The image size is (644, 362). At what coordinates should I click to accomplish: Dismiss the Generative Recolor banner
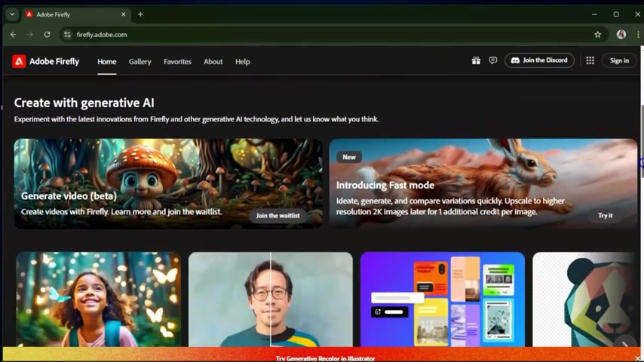[x=638, y=358]
